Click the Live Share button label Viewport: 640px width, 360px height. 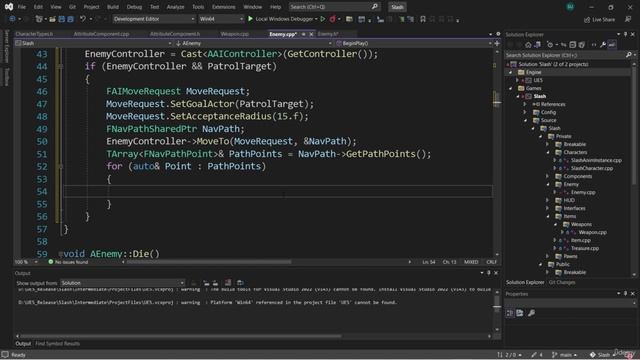click(x=603, y=19)
